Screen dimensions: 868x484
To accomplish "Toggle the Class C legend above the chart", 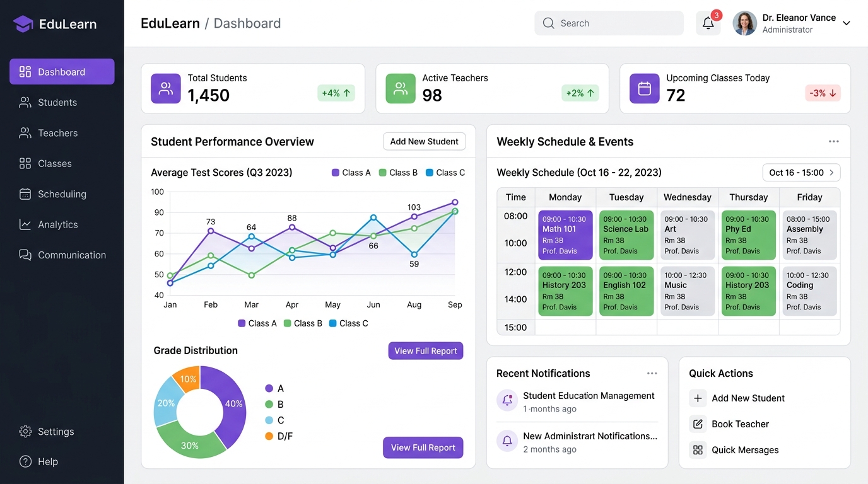I will (x=445, y=173).
